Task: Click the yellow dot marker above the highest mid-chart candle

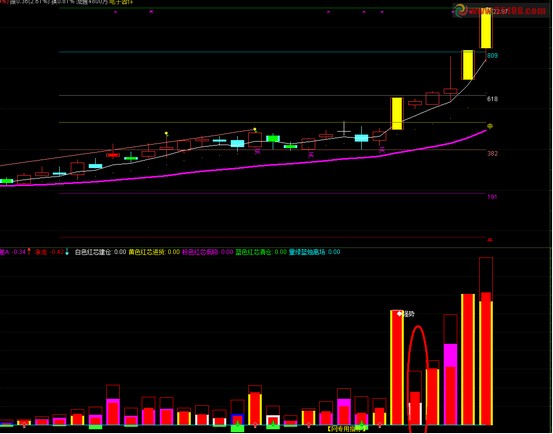Action: point(255,129)
